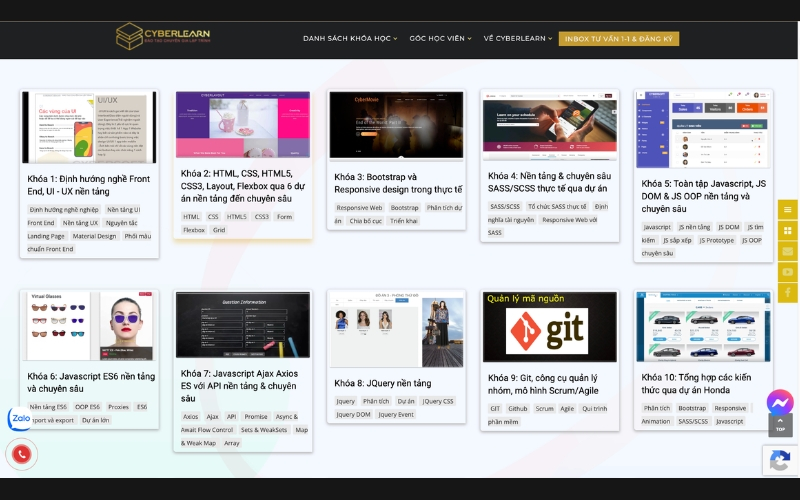This screenshot has width=800, height=500.
Task: Open Khóa 6 Virtual Glasses thumbnail
Action: (x=89, y=326)
